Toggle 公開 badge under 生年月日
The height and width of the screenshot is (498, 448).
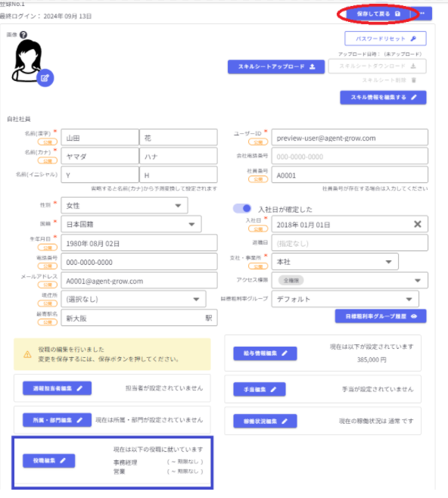pyautogui.click(x=48, y=247)
